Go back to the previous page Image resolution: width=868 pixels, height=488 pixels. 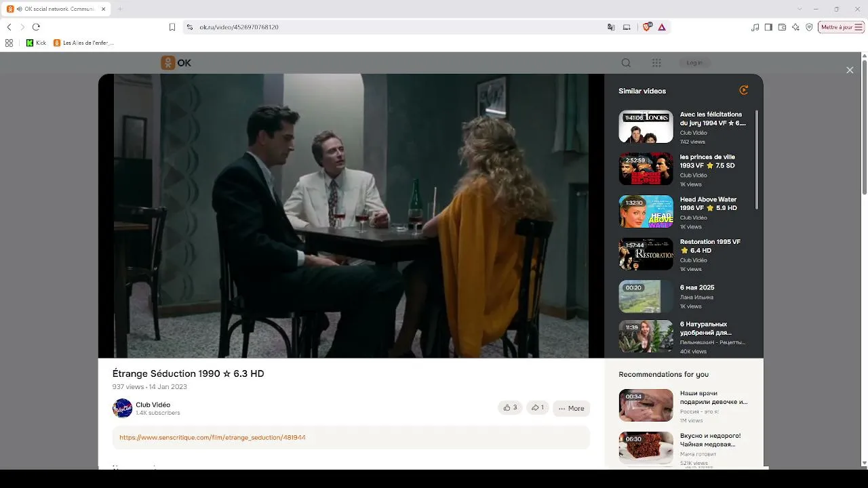9,27
